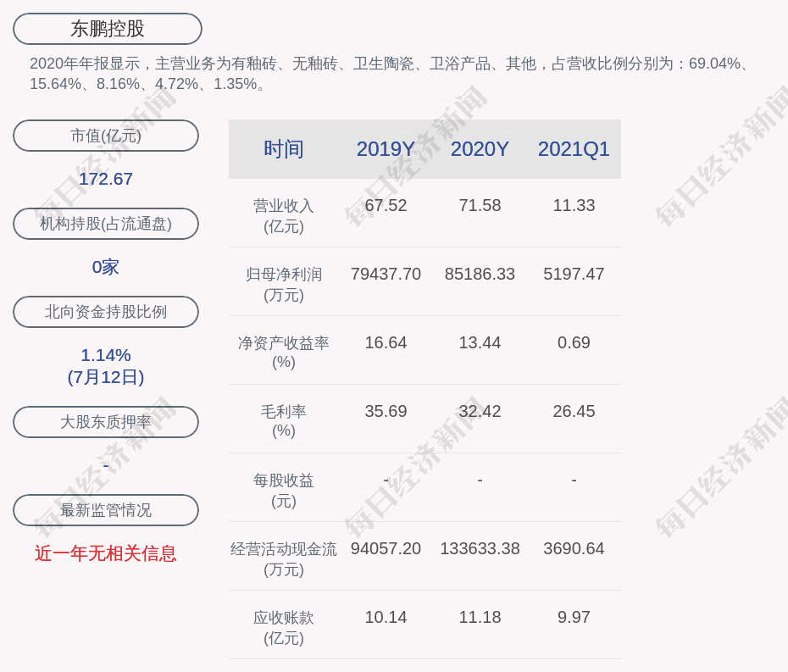Select the 1.14% northbound holding value
The width and height of the screenshot is (788, 672).
106,355
